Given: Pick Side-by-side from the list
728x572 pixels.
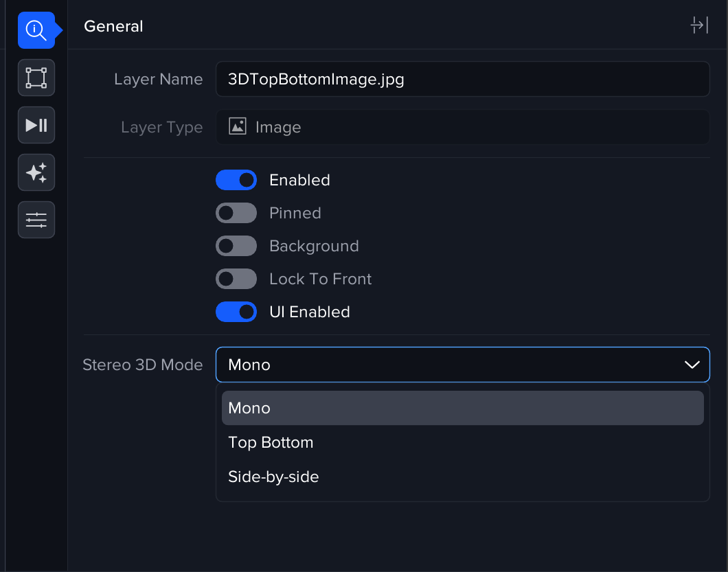Looking at the screenshot, I should (273, 477).
